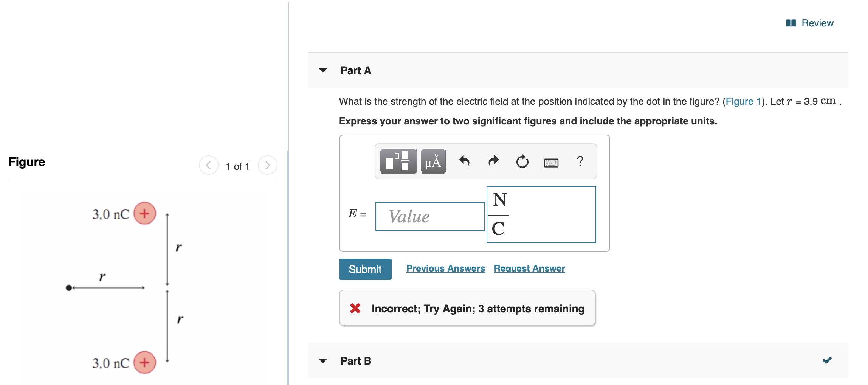Image resolution: width=868 pixels, height=385 pixels.
Task: Undo the last entry
Action: (464, 161)
